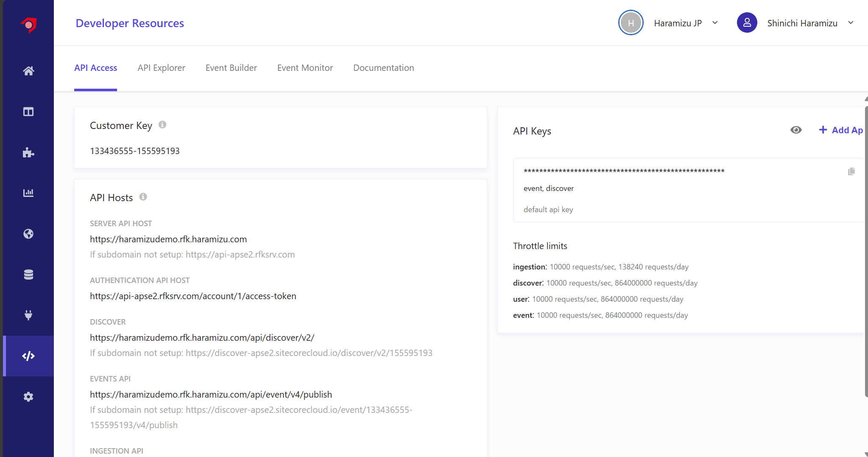Image resolution: width=868 pixels, height=457 pixels.
Task: Open the puzzle piece widgets icon
Action: tap(28, 152)
